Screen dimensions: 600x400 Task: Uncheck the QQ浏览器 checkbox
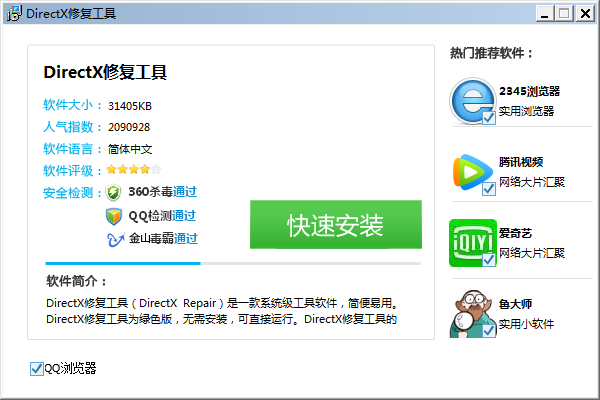click(37, 369)
